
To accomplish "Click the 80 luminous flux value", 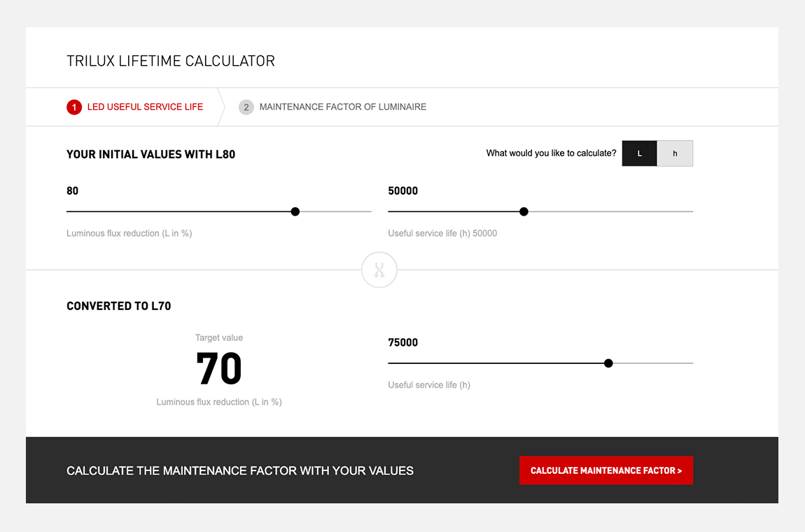I will click(x=72, y=191).
